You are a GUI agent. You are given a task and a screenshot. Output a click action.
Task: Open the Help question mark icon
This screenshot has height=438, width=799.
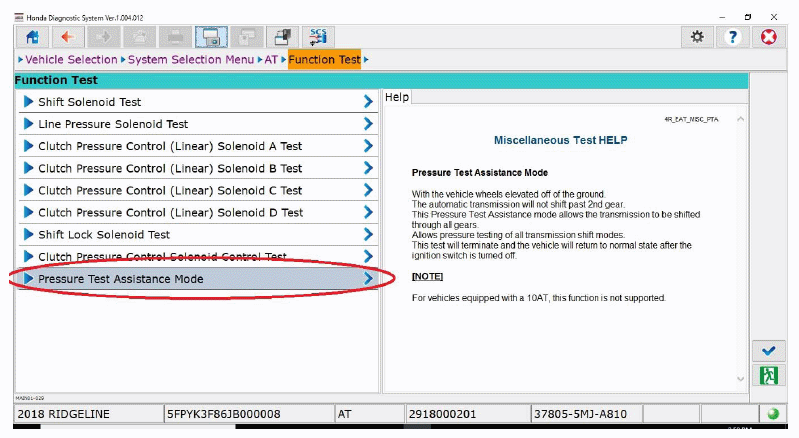[x=733, y=37]
